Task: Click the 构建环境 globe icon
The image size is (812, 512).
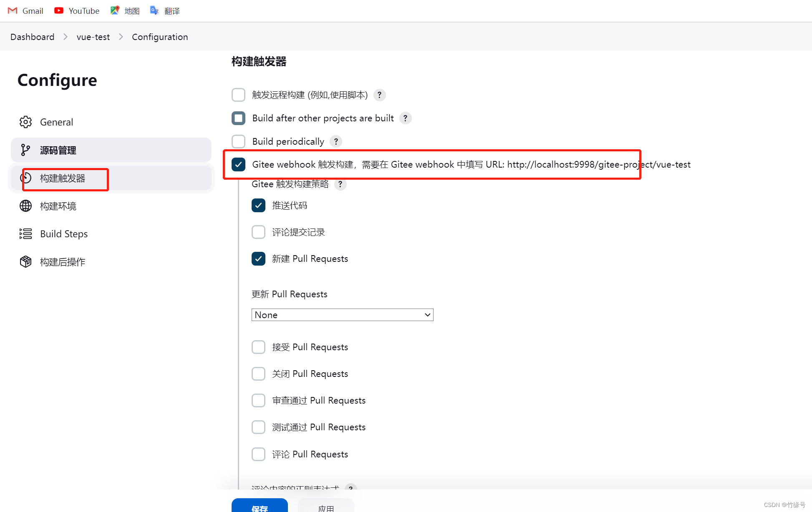Action: [25, 206]
